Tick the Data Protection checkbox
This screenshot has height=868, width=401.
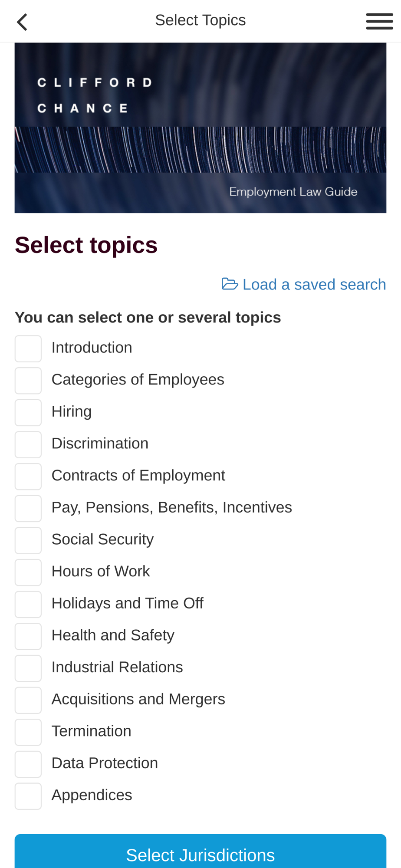28,764
